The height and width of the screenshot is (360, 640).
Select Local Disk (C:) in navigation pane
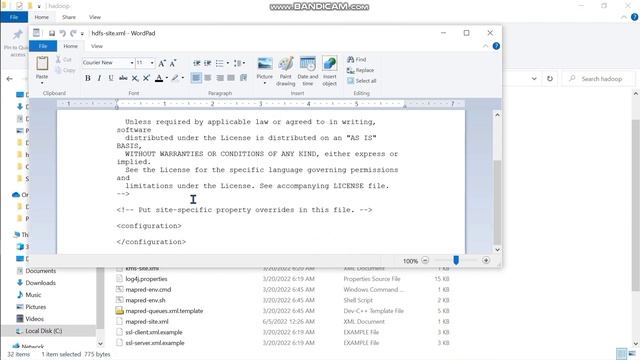point(44,331)
